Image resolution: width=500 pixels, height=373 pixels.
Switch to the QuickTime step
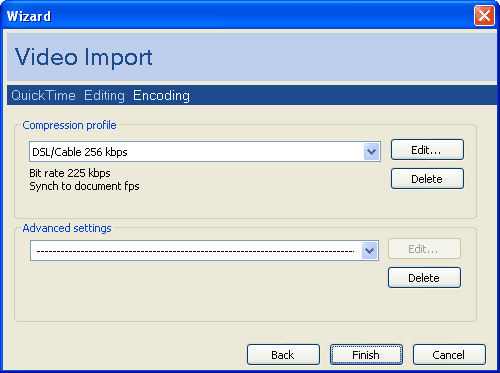(43, 95)
